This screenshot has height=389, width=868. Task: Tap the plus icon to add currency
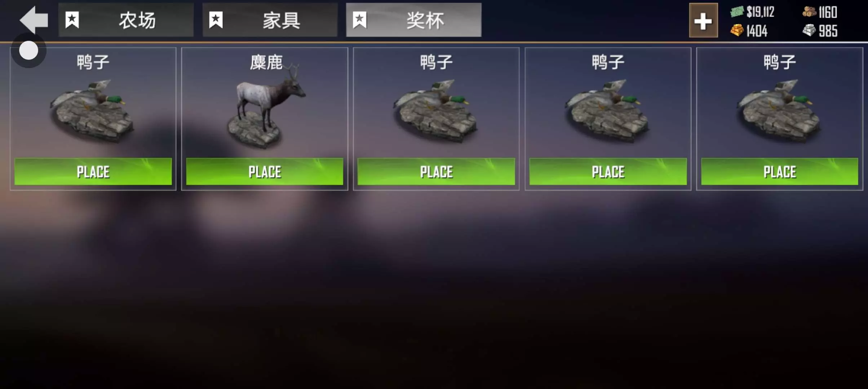tap(703, 21)
